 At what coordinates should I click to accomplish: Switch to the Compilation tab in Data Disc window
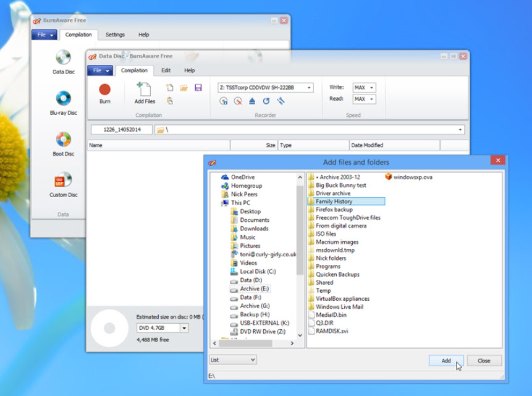coord(134,70)
